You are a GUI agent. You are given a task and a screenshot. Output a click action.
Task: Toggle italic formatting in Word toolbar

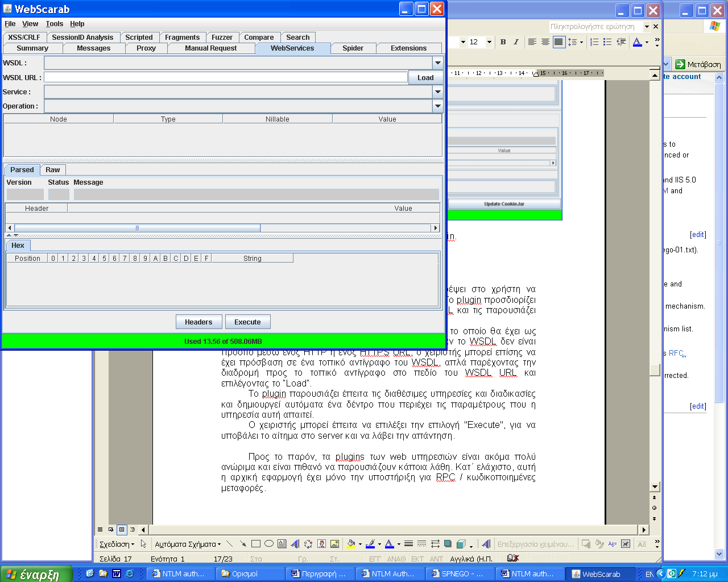coord(516,42)
